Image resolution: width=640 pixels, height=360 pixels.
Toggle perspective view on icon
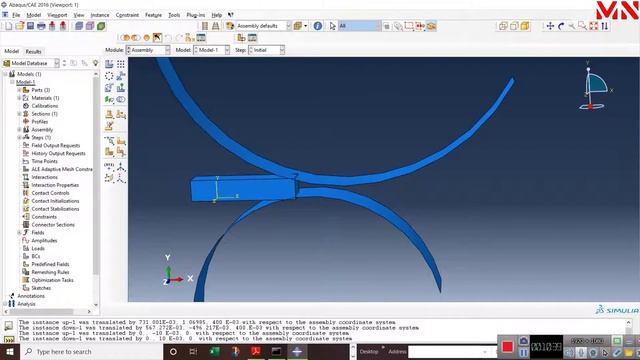[216, 26]
